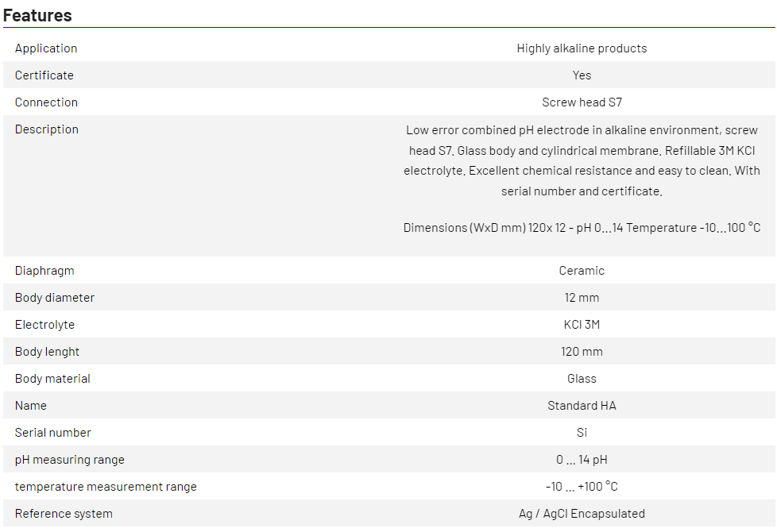
Task: Select the '12 mm' value
Action: (x=582, y=298)
